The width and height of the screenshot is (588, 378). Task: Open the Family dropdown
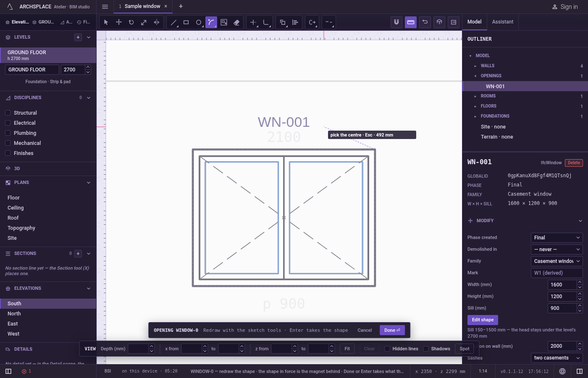[557, 261]
